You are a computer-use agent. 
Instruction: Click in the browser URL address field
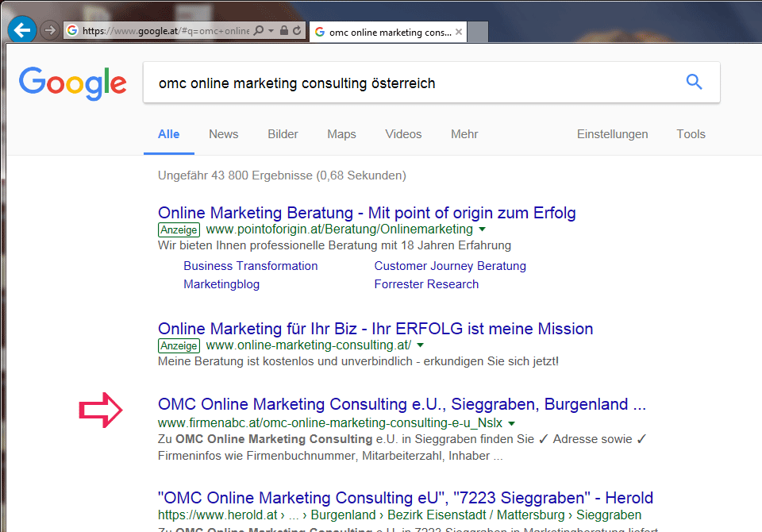coord(165,31)
